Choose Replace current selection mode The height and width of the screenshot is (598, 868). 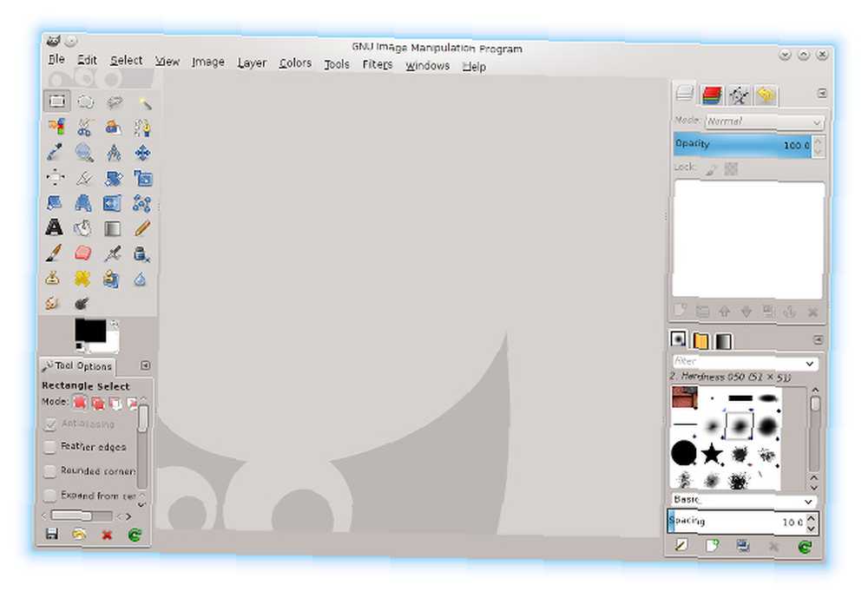click(x=80, y=402)
